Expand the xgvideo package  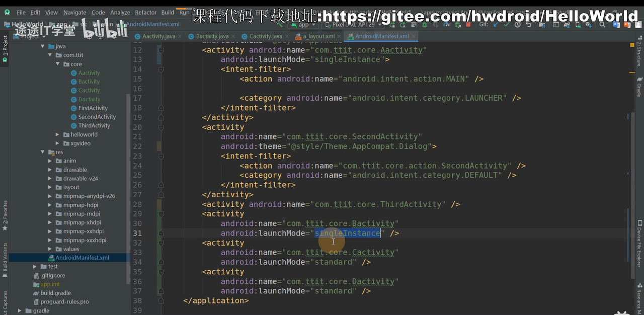[x=58, y=143]
